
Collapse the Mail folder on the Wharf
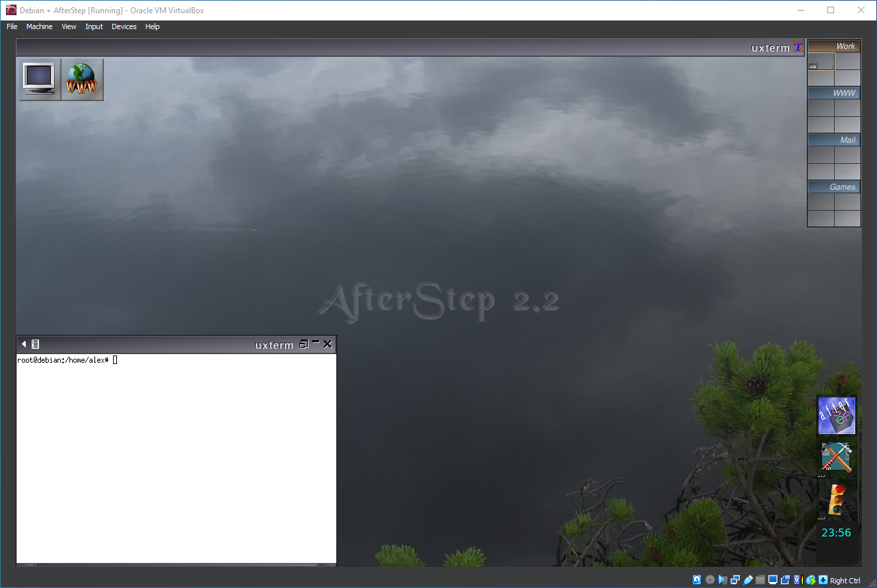845,139
